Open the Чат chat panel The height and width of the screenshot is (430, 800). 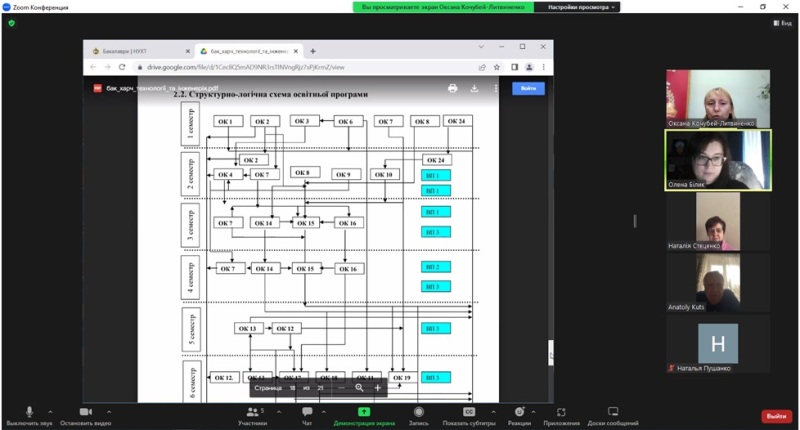point(308,415)
